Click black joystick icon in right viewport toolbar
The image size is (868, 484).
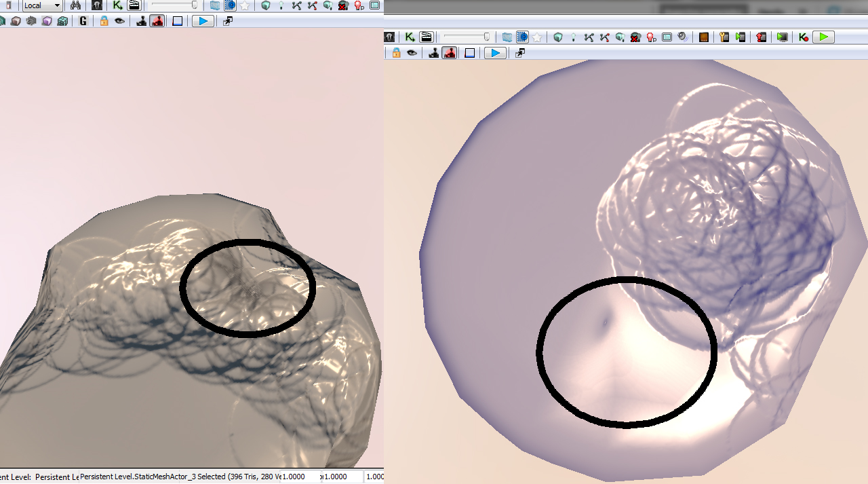(x=434, y=53)
